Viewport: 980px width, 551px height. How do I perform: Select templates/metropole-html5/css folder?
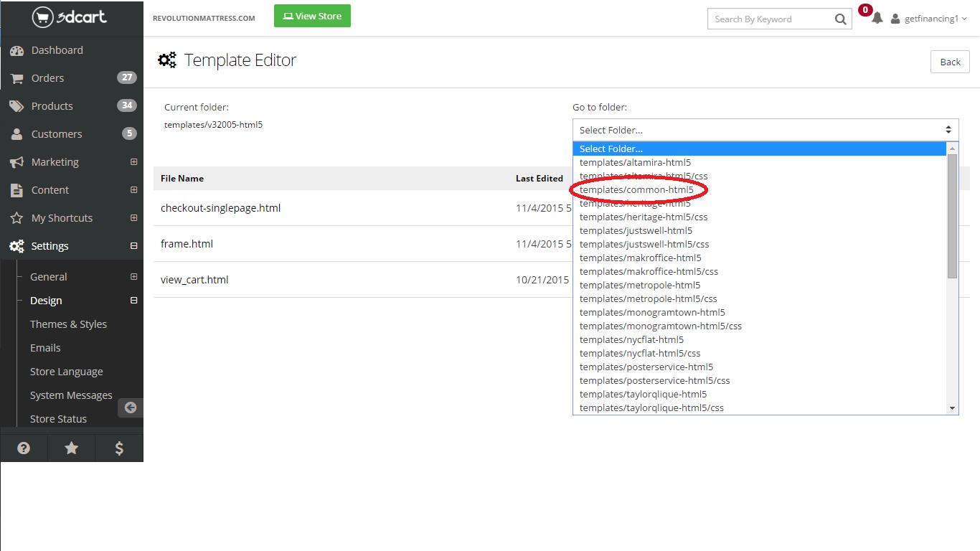648,298
